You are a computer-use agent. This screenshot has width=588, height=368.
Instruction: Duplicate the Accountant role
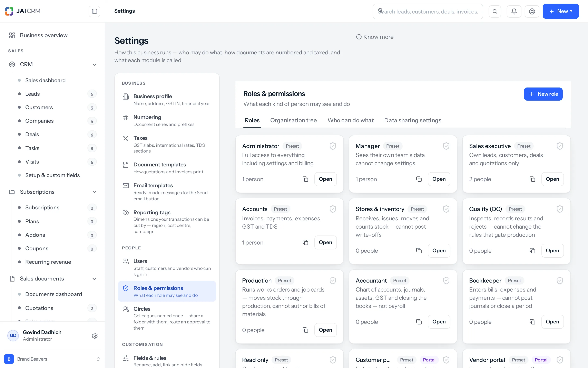(419, 322)
